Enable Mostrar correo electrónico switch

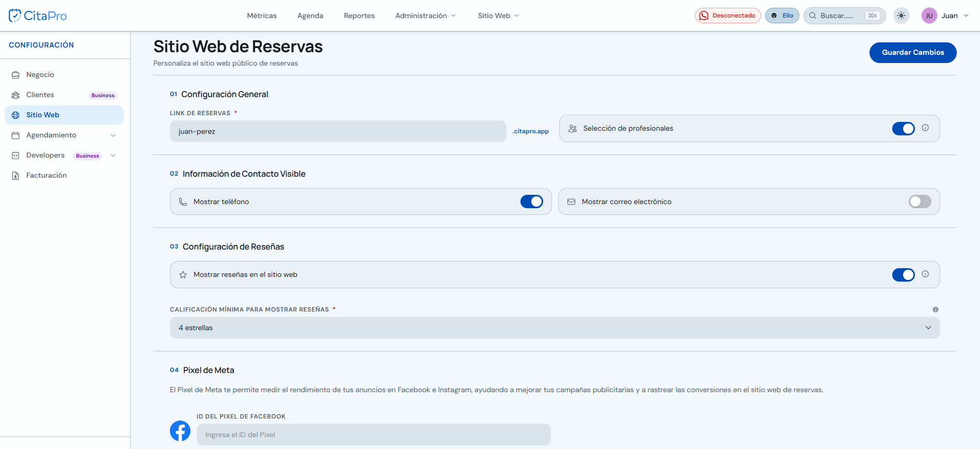click(x=920, y=202)
